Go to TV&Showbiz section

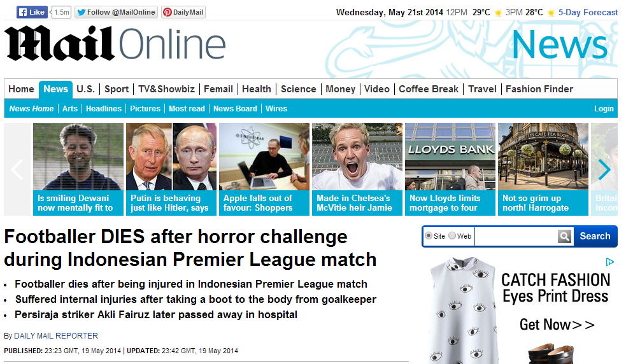click(166, 89)
